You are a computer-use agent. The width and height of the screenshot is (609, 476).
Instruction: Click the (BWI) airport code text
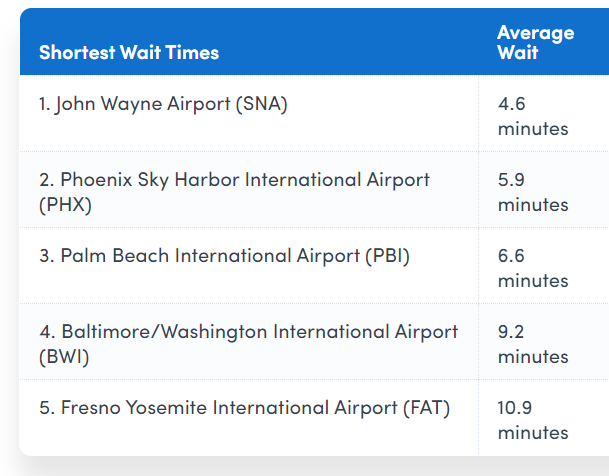(x=64, y=357)
